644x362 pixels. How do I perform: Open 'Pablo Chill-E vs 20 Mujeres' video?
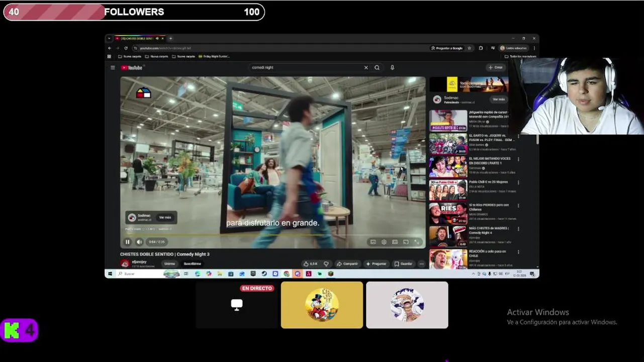[448, 190]
